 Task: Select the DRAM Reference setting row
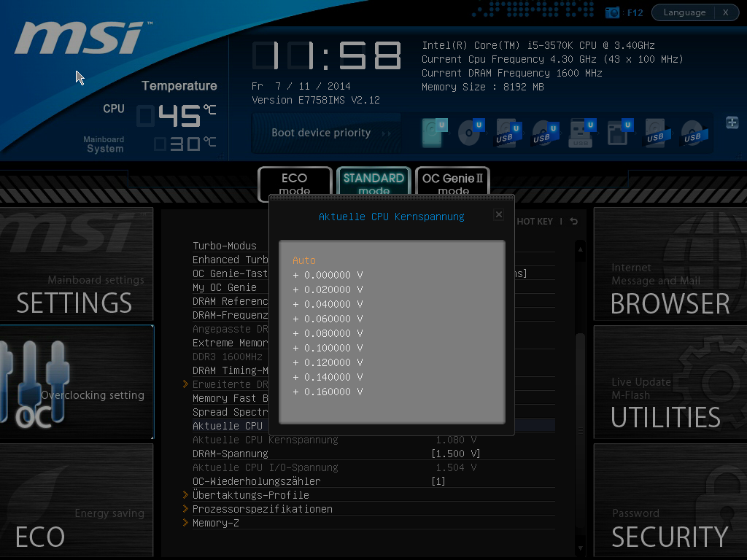231,301
